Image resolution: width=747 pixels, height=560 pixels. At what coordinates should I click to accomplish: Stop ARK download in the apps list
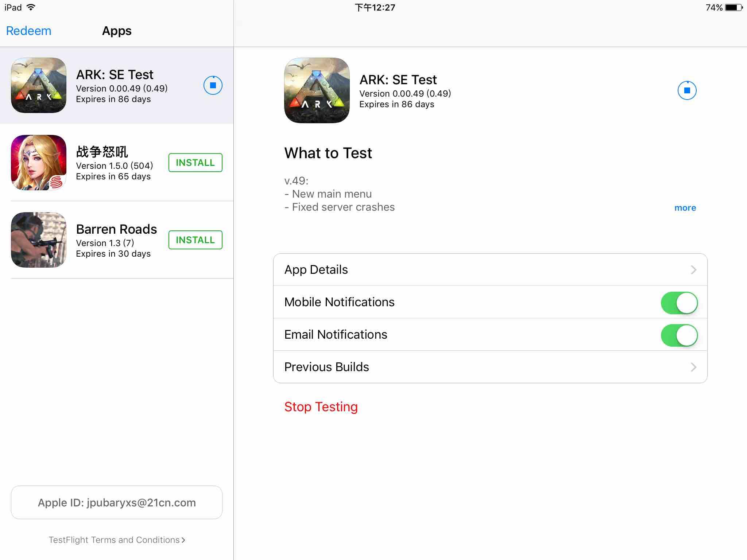point(213,85)
